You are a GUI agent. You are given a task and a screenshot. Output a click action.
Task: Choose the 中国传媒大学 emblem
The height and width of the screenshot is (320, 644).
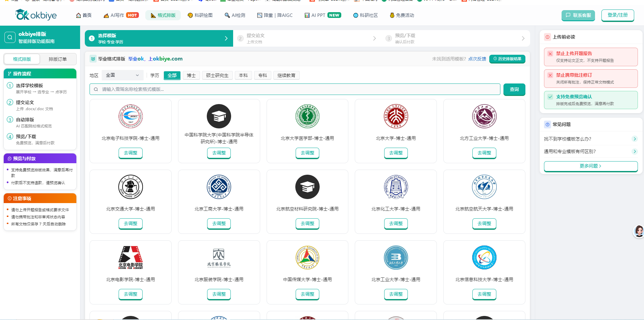[307, 257]
